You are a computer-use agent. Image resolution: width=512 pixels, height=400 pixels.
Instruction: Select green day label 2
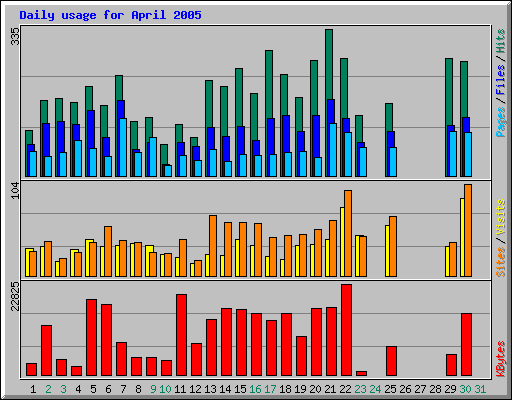coord(48,389)
